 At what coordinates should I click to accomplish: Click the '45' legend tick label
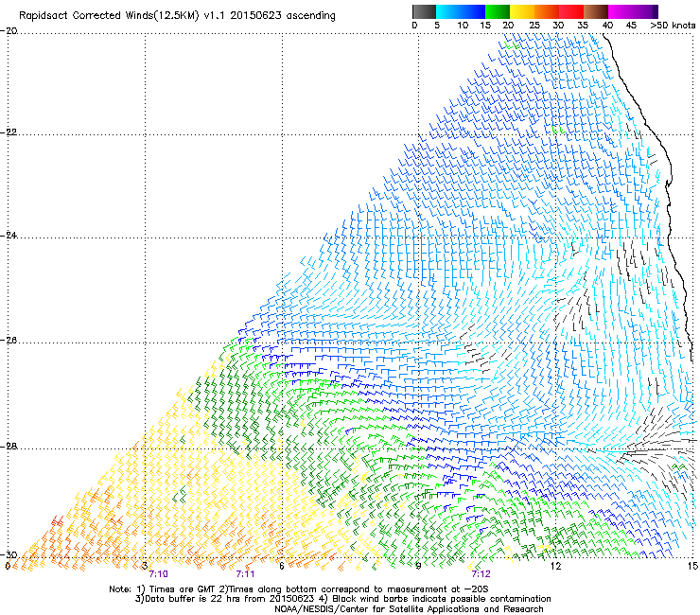pos(631,26)
